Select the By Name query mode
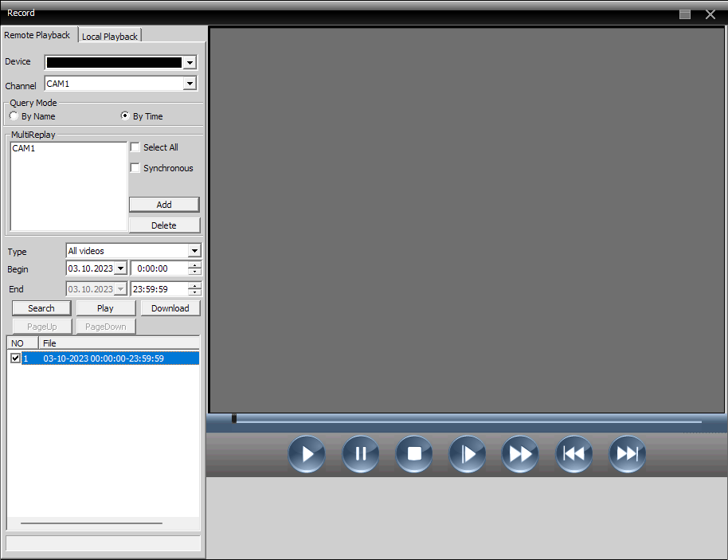 point(14,116)
